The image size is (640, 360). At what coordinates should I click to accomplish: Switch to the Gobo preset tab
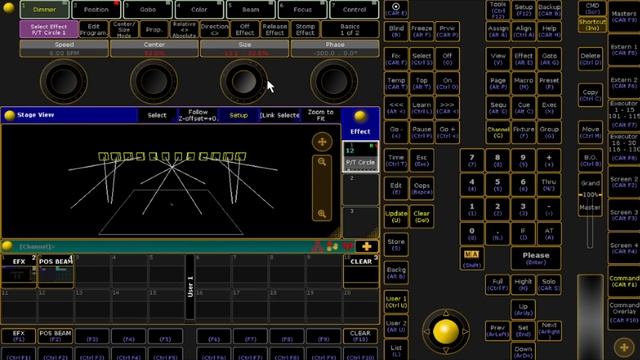pyautogui.click(x=148, y=10)
